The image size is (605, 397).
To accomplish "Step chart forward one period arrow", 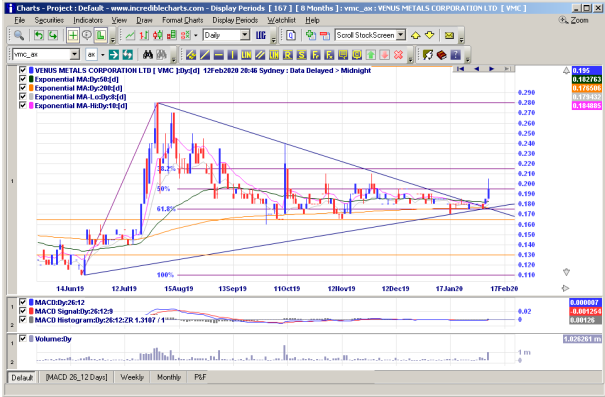I will point(492,69).
